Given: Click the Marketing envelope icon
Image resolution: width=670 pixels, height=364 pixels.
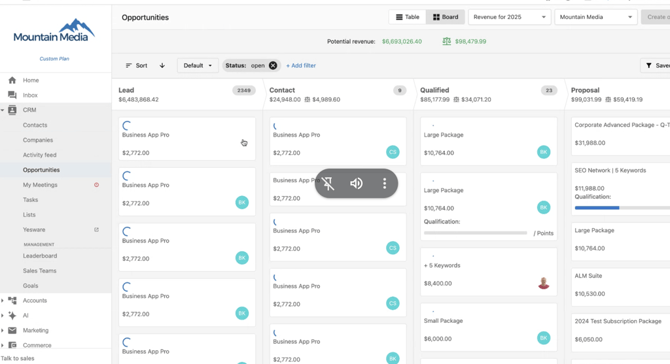Looking at the screenshot, I should (12, 330).
